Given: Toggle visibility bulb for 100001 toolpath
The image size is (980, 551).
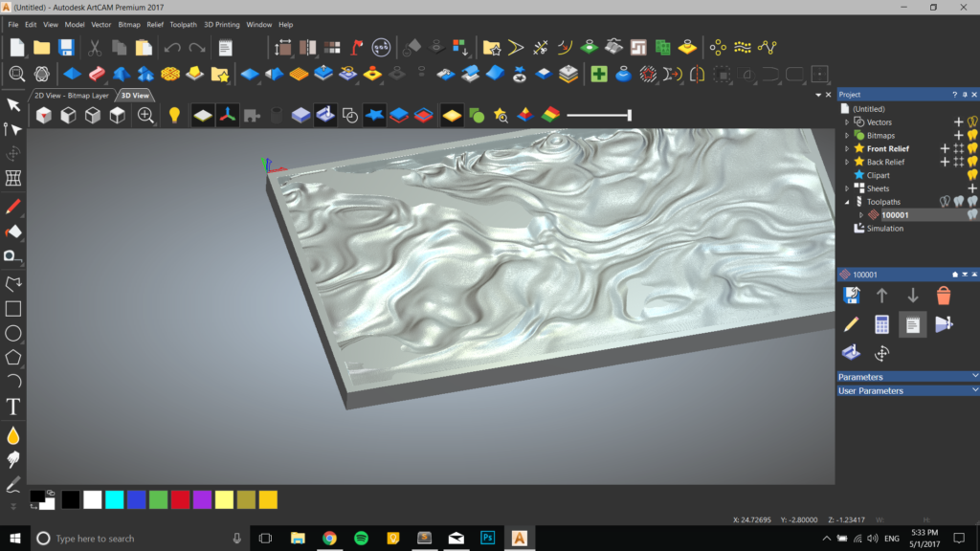Looking at the screenshot, I should pos(971,215).
